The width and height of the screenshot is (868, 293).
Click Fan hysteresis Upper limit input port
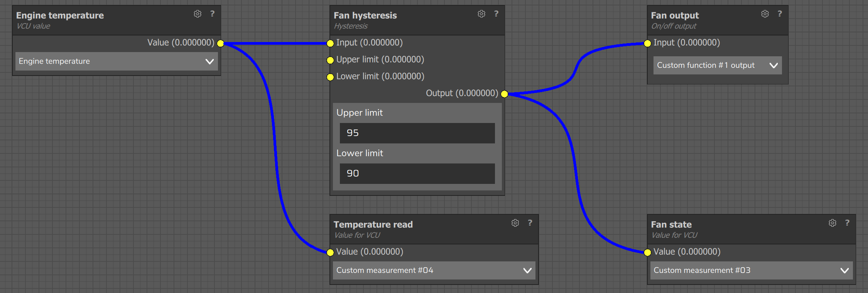tap(330, 60)
